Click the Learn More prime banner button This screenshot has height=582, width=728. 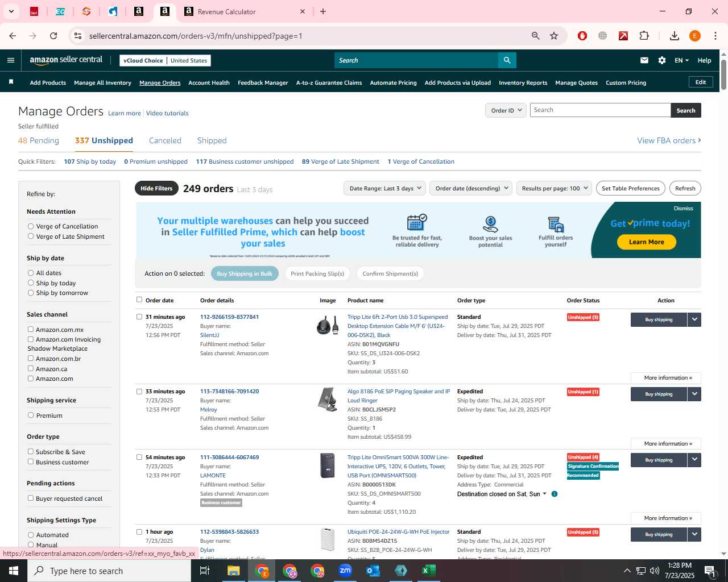[x=646, y=242]
